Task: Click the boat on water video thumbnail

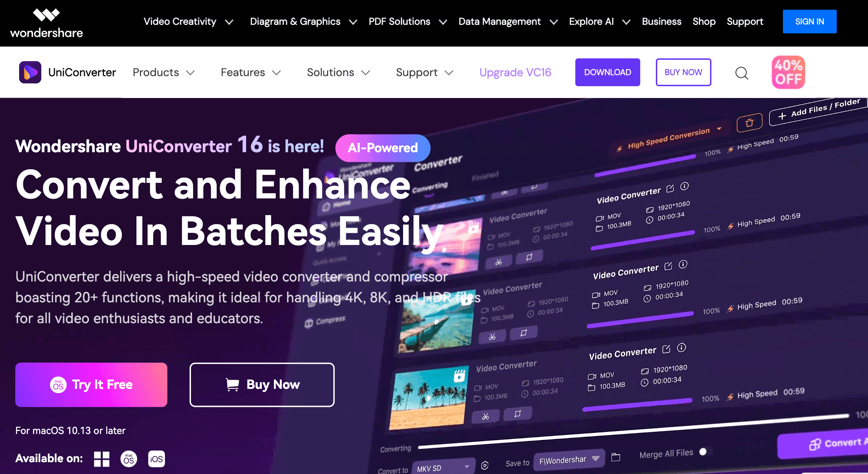Action: [437, 321]
